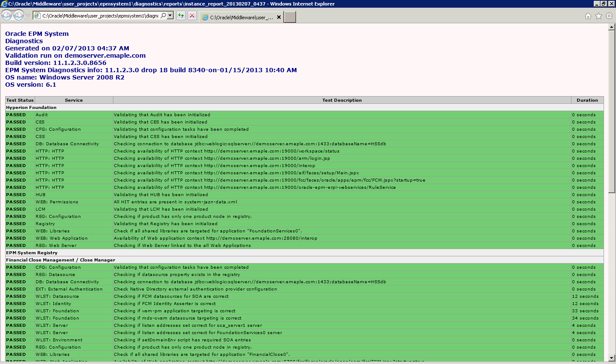Click the Internet Explorer logo in the title bar
Viewport: 616px width, 364px height.
point(4,4)
